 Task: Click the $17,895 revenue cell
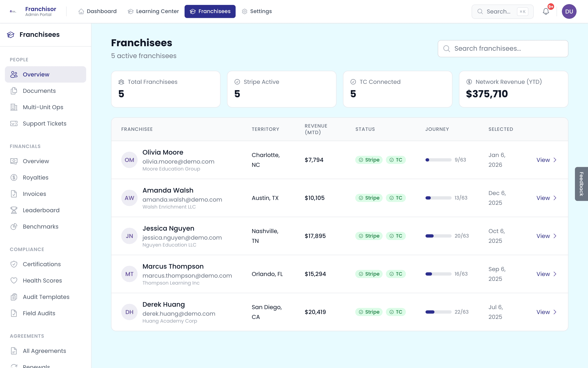315,236
